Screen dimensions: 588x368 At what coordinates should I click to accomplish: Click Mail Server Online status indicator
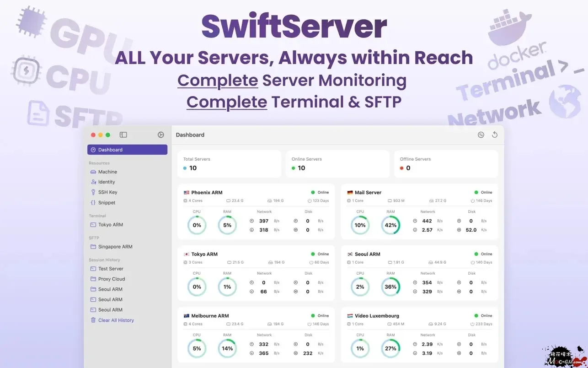[x=483, y=193]
